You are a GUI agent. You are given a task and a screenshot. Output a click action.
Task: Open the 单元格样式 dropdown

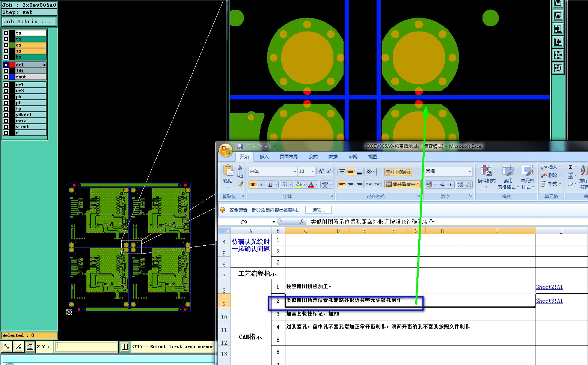click(x=527, y=176)
